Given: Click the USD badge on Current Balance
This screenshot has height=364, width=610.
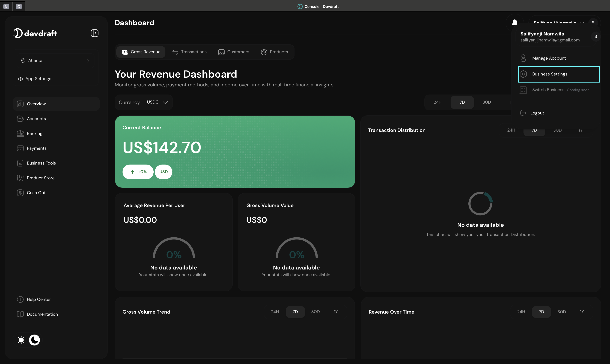Looking at the screenshot, I should point(163,172).
